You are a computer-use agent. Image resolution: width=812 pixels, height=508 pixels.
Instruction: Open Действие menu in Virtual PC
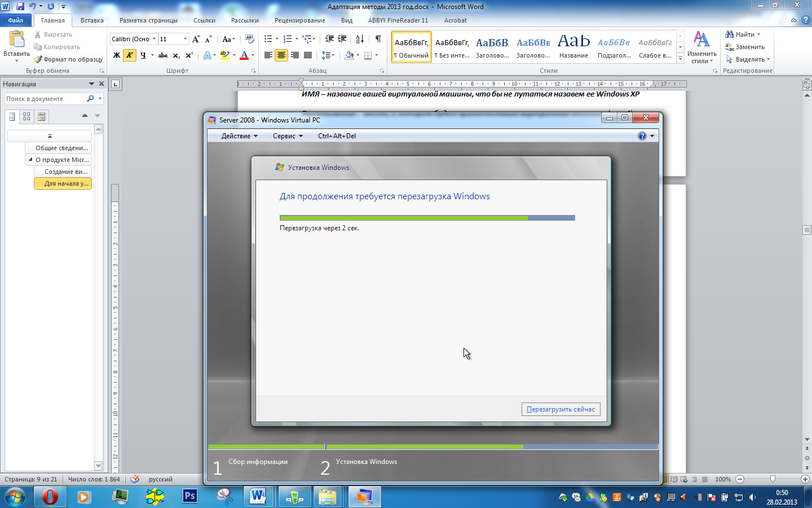[239, 136]
